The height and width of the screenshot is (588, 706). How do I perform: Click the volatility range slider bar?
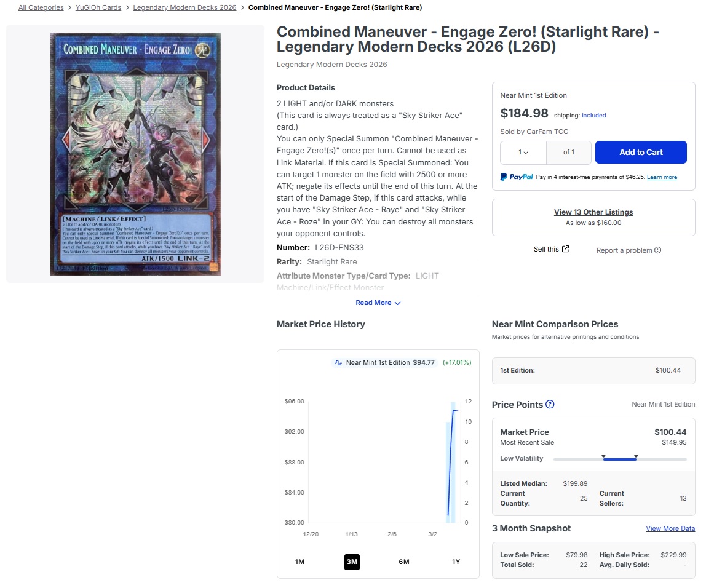[x=620, y=459]
